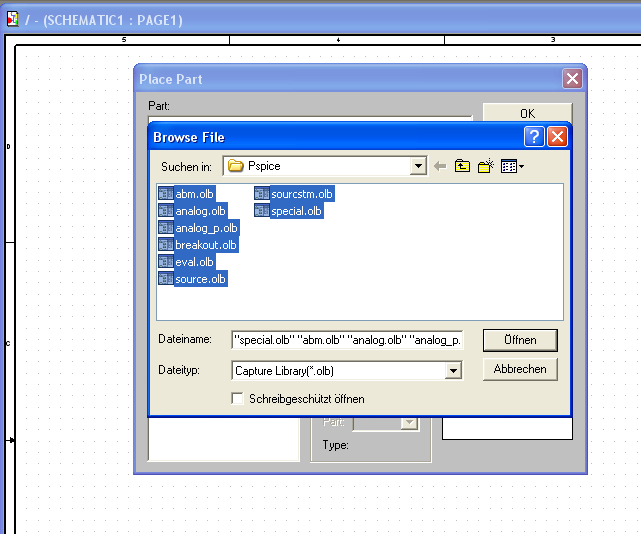Enable the Schreibgeschützt öffnen checkbox

[238, 398]
